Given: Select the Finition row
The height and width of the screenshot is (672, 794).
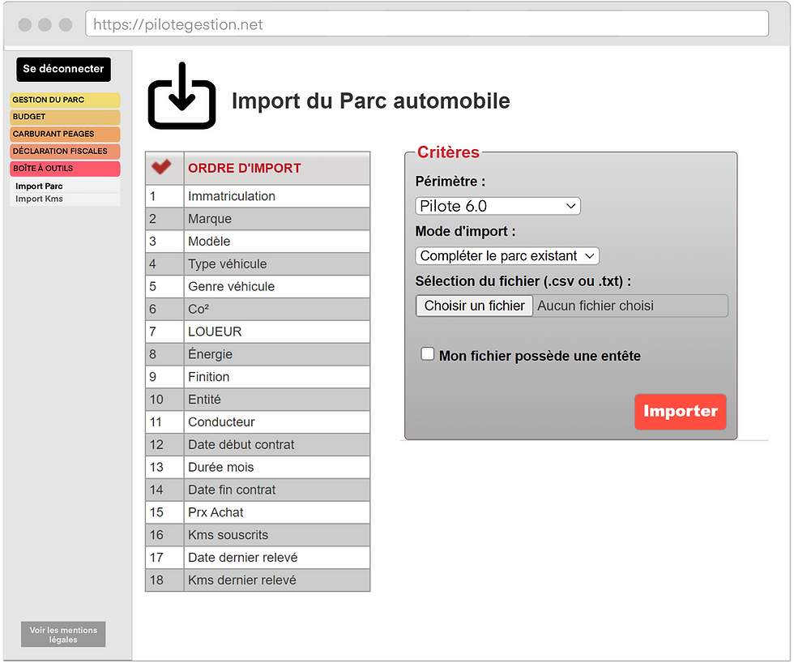Looking at the screenshot, I should [258, 377].
